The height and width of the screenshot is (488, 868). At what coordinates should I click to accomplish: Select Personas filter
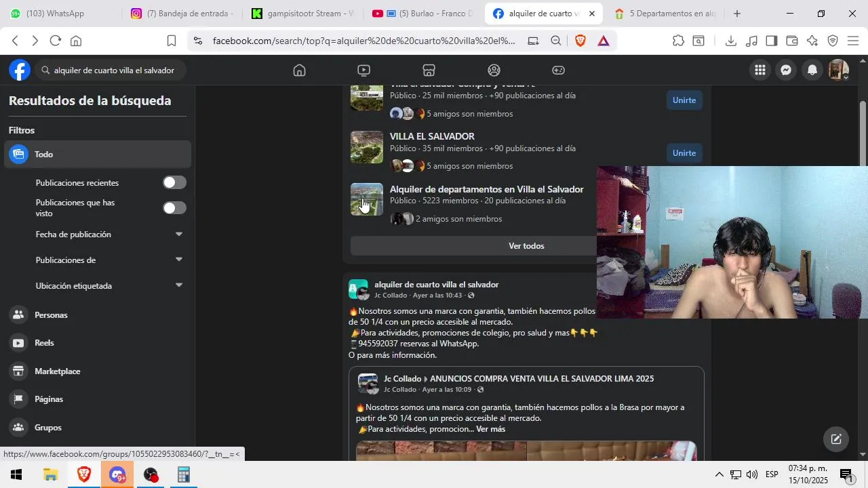[x=98, y=315]
